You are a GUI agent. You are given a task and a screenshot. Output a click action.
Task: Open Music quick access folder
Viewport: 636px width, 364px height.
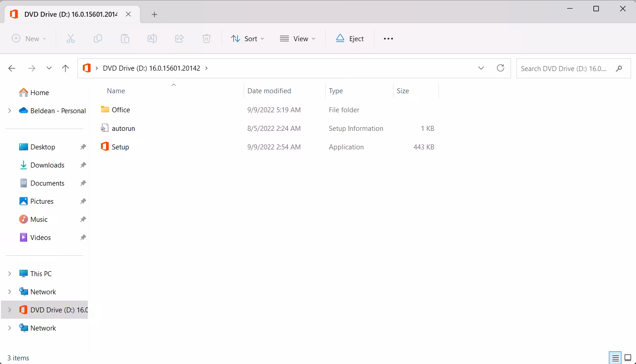(39, 219)
